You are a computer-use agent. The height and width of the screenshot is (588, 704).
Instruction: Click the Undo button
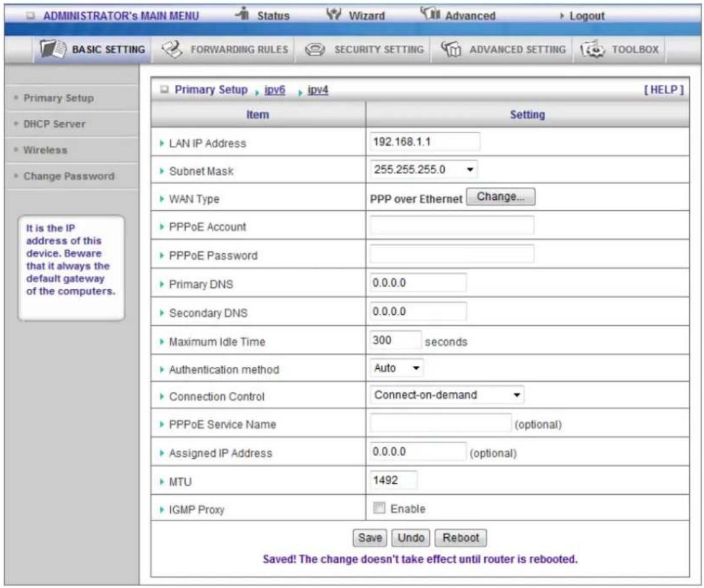[x=410, y=537]
